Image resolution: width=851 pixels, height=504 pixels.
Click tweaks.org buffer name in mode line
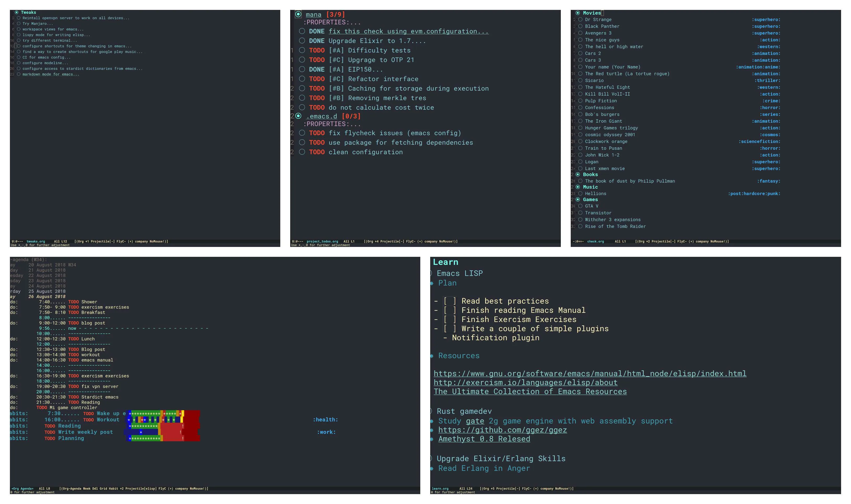pos(36,241)
